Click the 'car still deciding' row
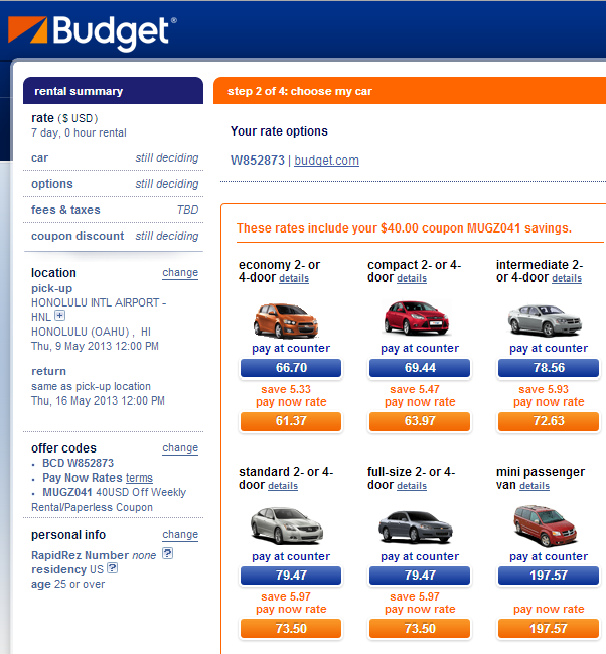606x654 pixels. (114, 158)
